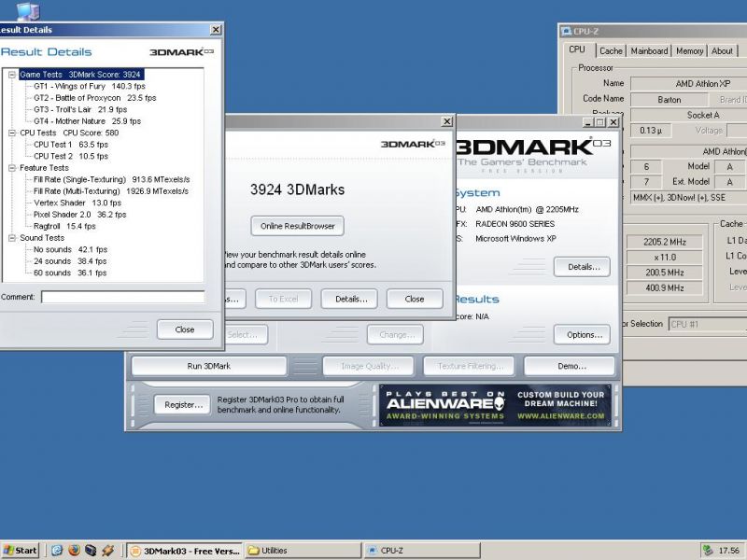Select the No sounds result row
The width and height of the screenshot is (747, 560).
coord(70,249)
